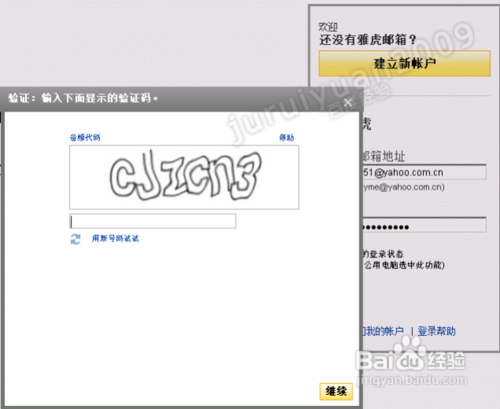Click the 继续 continue button
Screen dimensions: 500x409
pyautogui.click(x=336, y=391)
